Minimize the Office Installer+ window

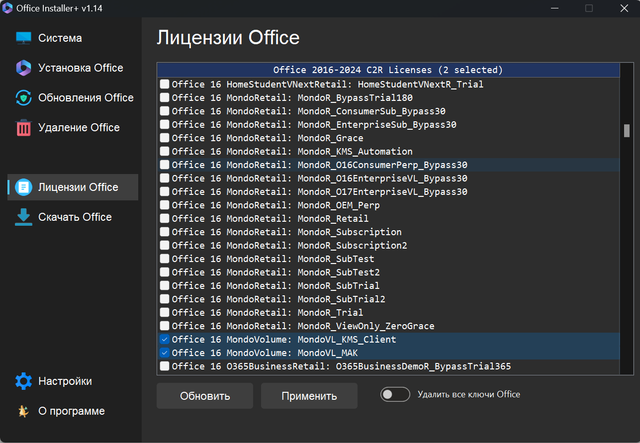click(x=554, y=8)
